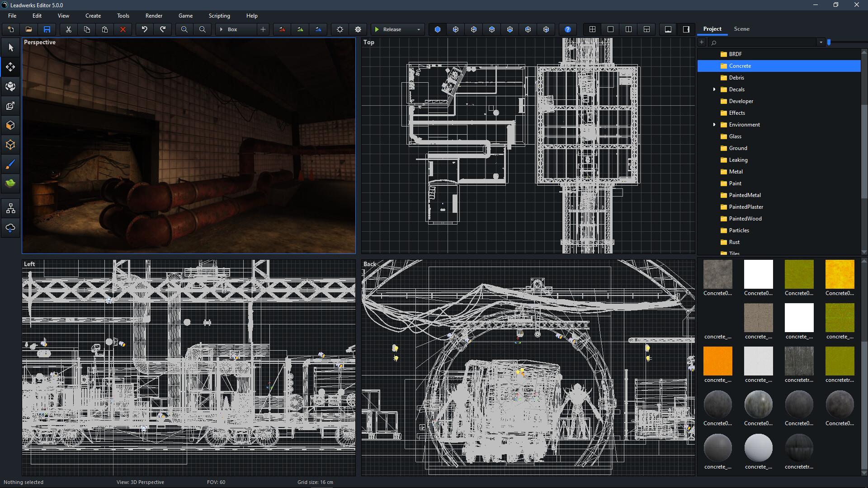Expand the Decals folder in the tree
Screen dimensions: 868x488
click(x=714, y=89)
